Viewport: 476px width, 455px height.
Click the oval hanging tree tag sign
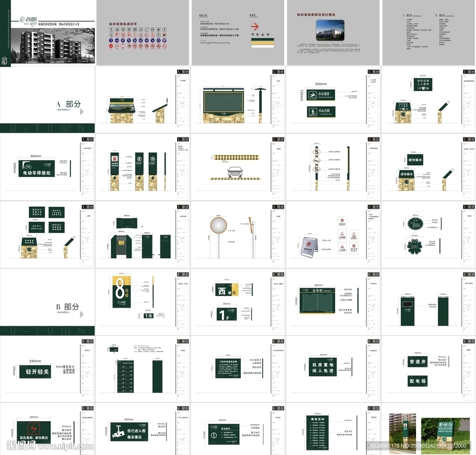[x=415, y=224]
